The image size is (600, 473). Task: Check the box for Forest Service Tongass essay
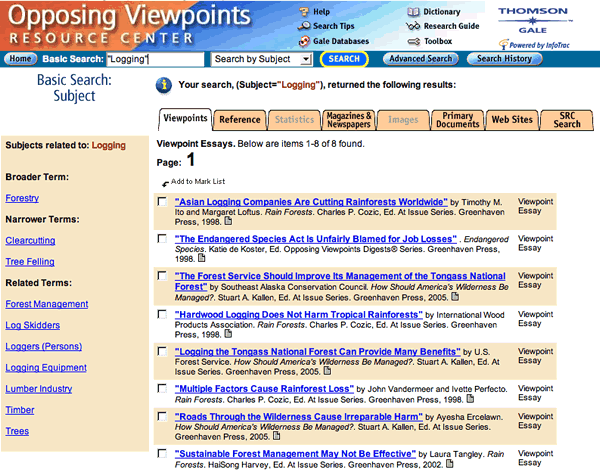(x=162, y=276)
